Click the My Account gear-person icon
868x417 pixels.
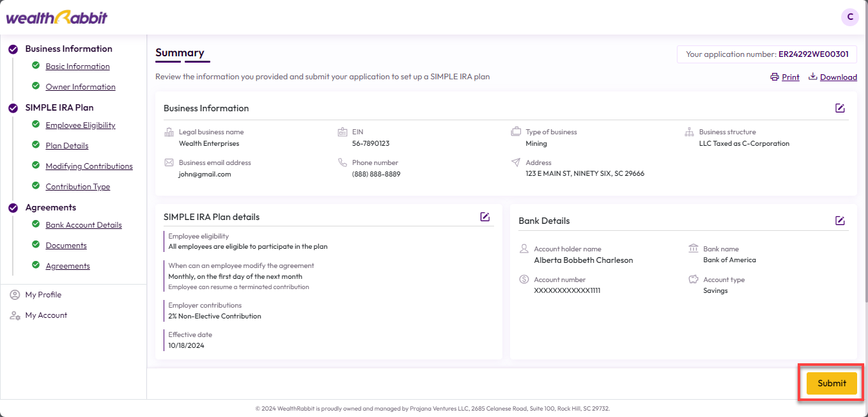click(15, 315)
